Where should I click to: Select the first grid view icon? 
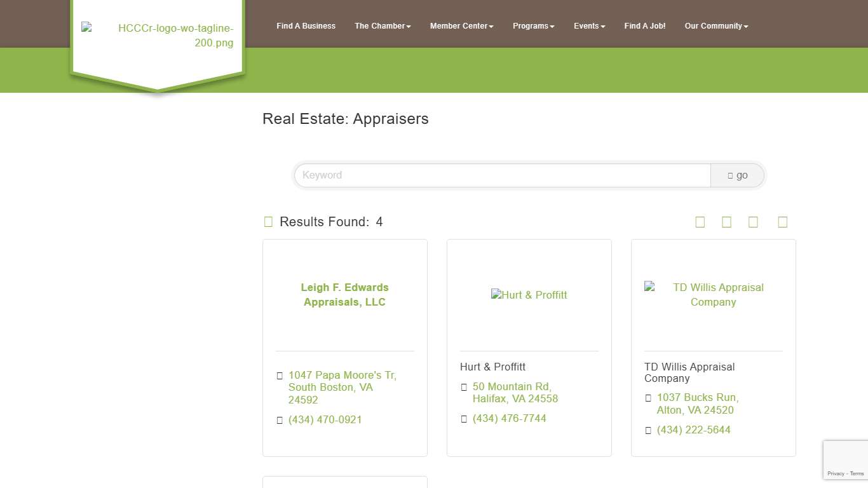pyautogui.click(x=700, y=222)
